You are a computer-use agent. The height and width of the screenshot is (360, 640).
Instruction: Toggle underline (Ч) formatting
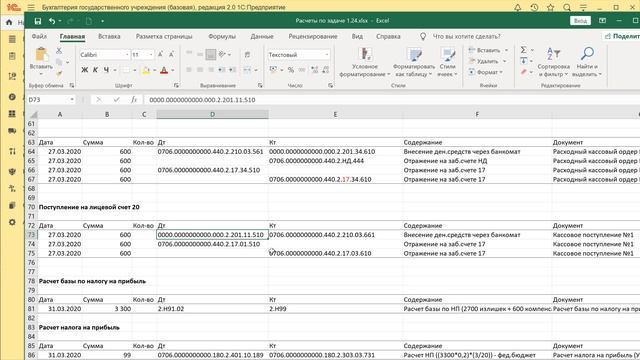pos(106,70)
